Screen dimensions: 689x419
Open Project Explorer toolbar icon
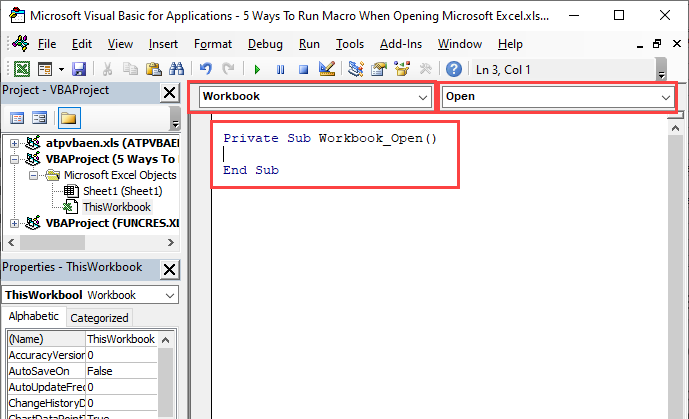[355, 69]
